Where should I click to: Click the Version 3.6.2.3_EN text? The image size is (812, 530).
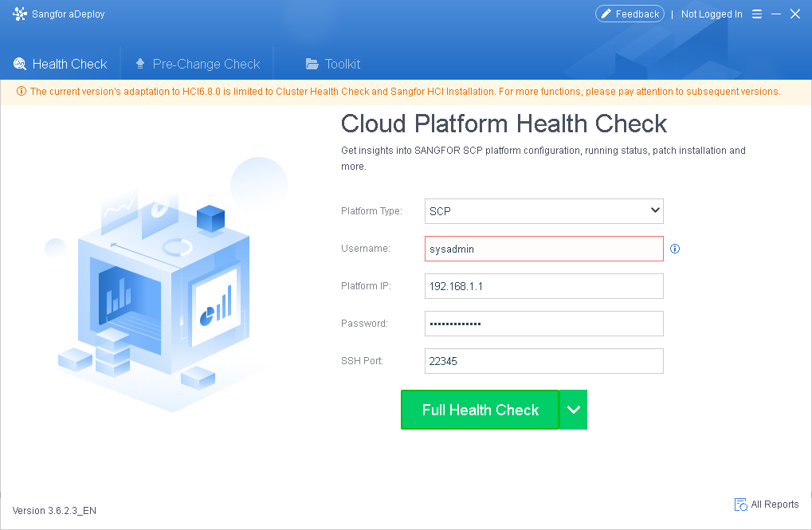(x=54, y=510)
